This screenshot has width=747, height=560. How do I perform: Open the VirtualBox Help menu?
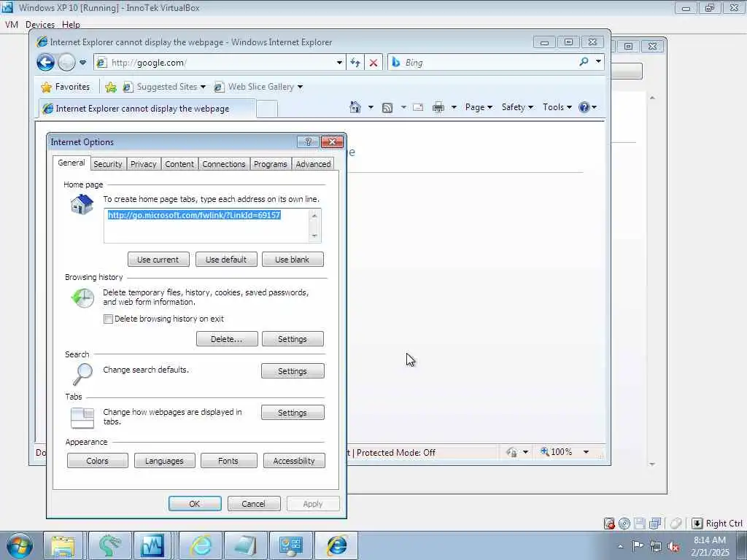(71, 24)
